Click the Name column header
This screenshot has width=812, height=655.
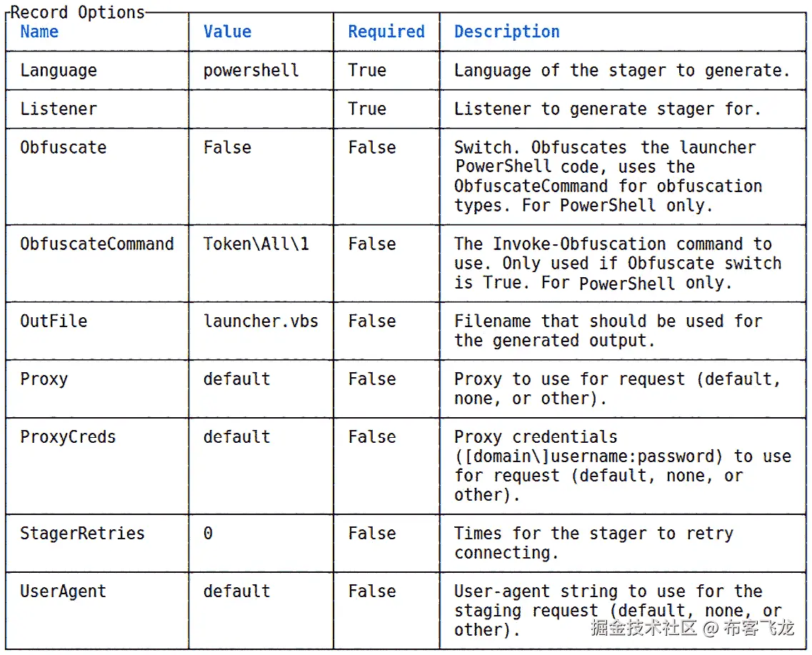click(39, 32)
